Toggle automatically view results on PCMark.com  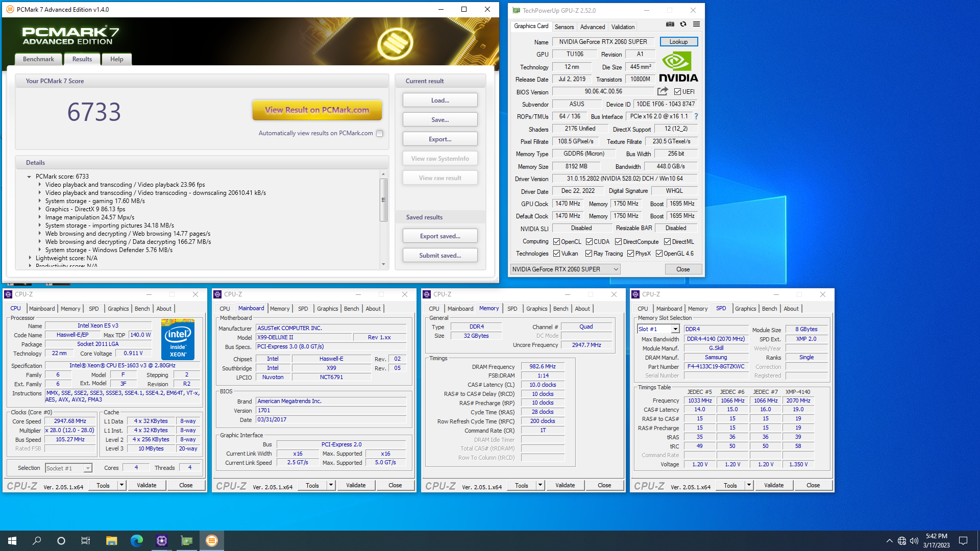pyautogui.click(x=379, y=133)
